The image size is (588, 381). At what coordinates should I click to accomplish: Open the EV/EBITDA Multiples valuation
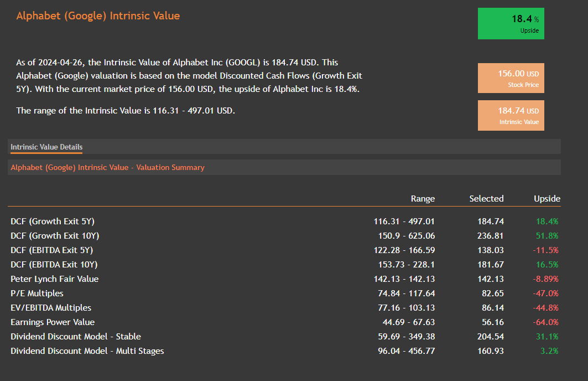[x=51, y=308]
